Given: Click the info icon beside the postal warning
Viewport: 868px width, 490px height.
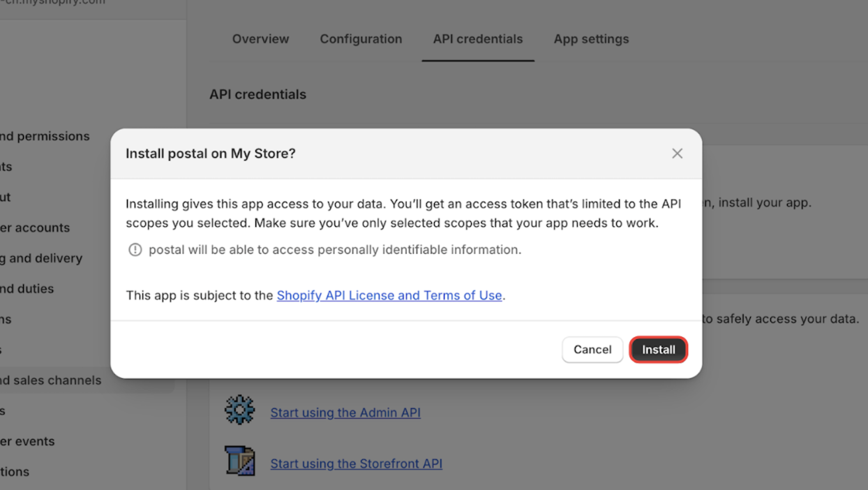Looking at the screenshot, I should pos(135,250).
